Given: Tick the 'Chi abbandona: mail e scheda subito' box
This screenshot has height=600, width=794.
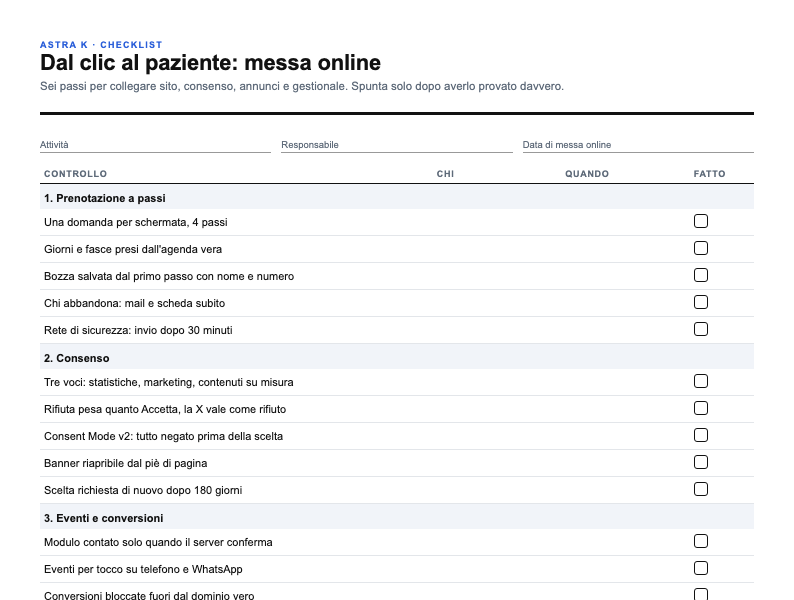Looking at the screenshot, I should pos(701,302).
